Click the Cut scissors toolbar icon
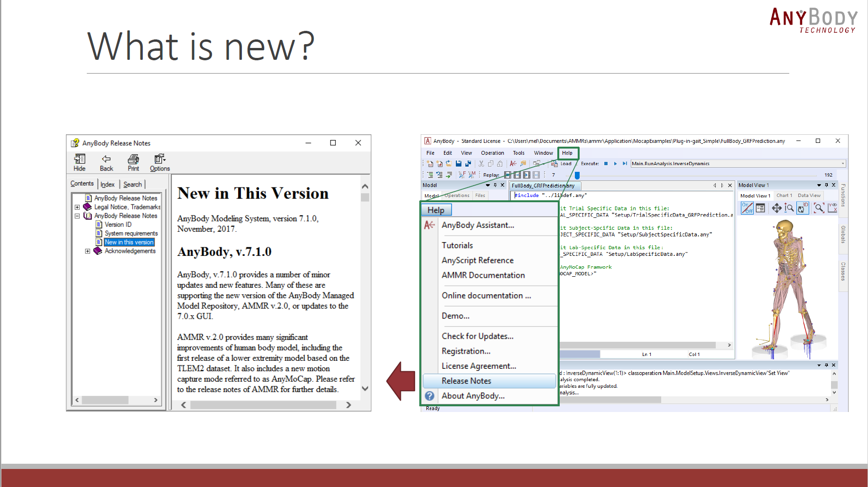The width and height of the screenshot is (868, 487). pyautogui.click(x=481, y=163)
